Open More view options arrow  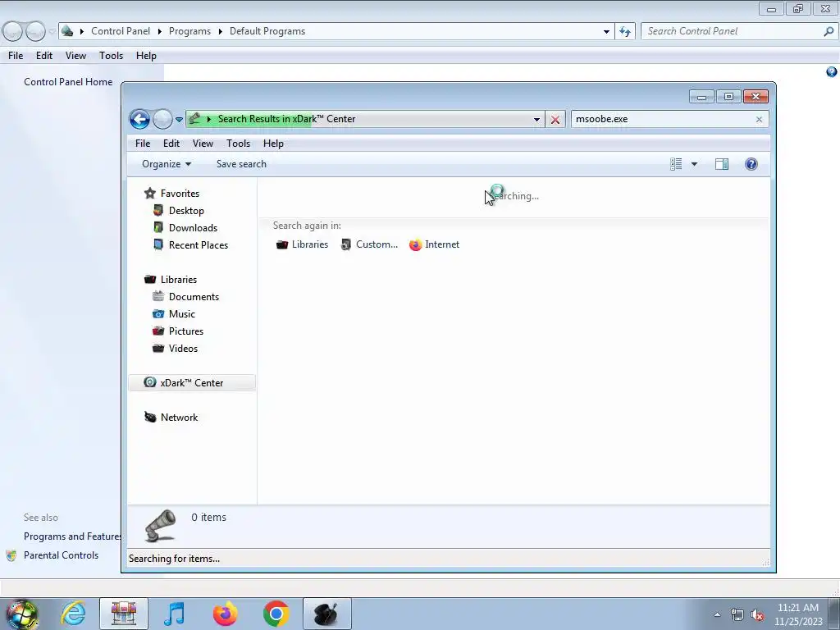(694, 164)
